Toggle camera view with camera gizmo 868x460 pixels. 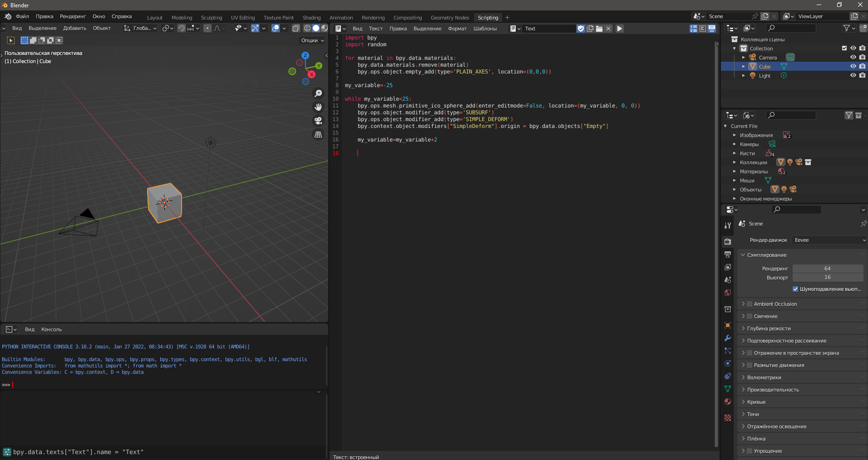coord(318,121)
